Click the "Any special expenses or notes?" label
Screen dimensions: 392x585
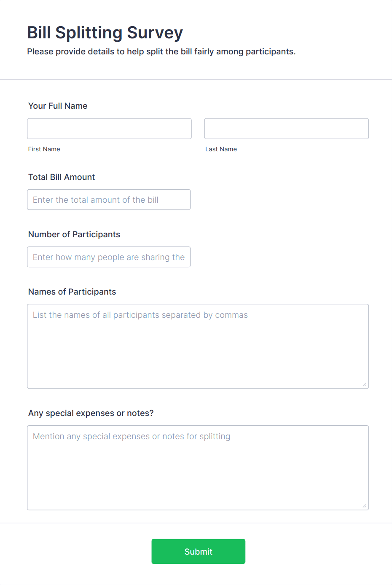pos(91,413)
